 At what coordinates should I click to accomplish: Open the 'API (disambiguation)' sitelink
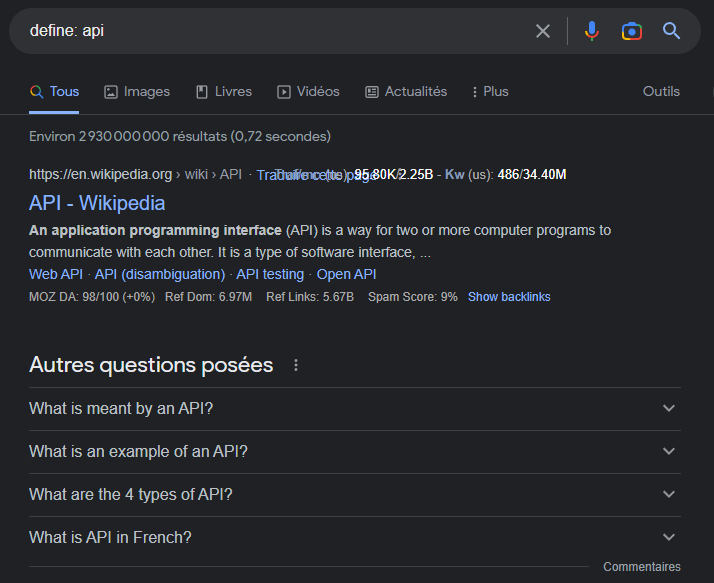tap(160, 274)
